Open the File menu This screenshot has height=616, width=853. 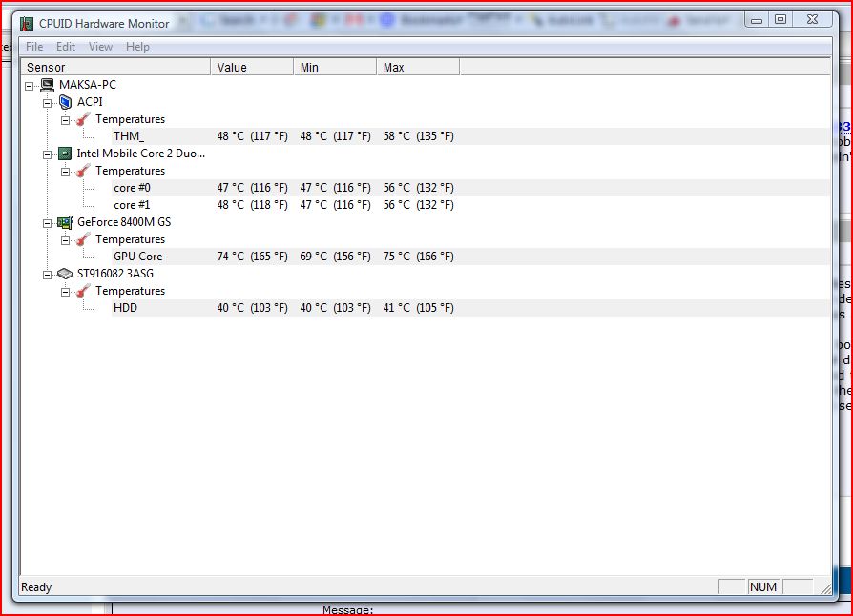(34, 47)
